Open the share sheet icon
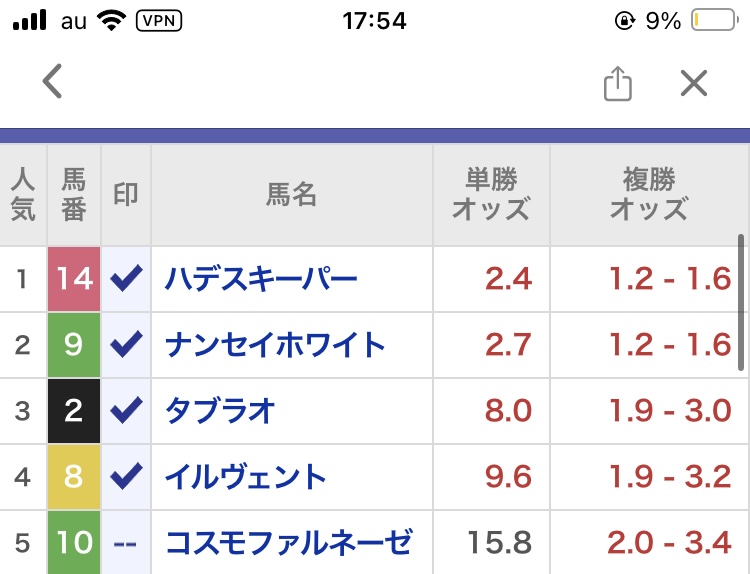Image resolution: width=750 pixels, height=574 pixels. coord(618,83)
